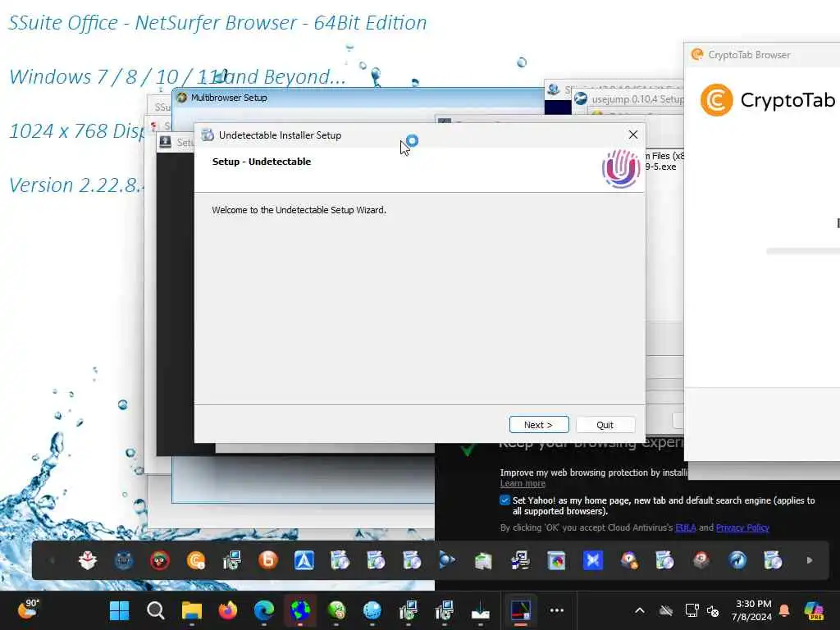This screenshot has width=840, height=630.
Task: Select the Multibrowser Setup window title bar
Action: click(x=358, y=98)
